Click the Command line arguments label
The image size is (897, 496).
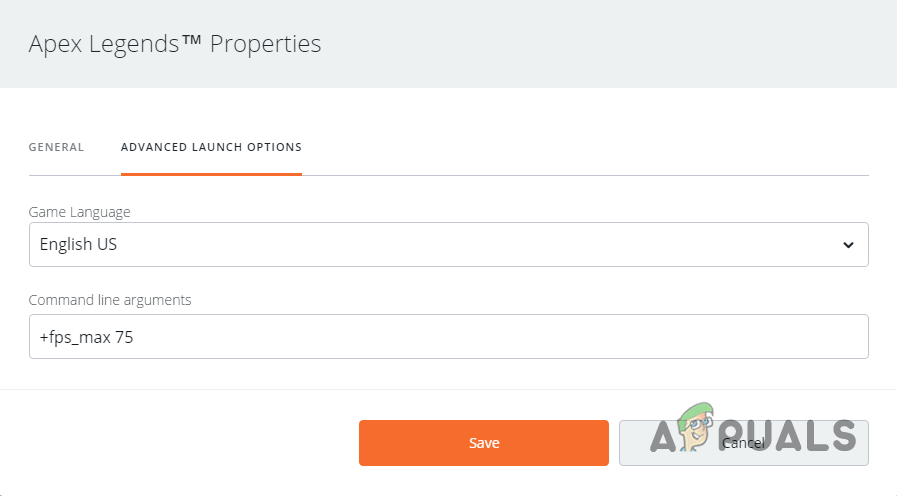[109, 299]
